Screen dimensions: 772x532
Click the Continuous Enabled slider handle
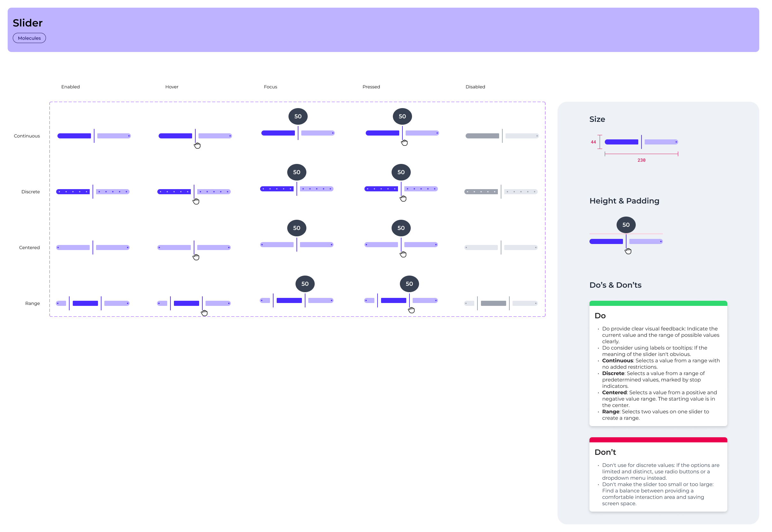(x=94, y=136)
